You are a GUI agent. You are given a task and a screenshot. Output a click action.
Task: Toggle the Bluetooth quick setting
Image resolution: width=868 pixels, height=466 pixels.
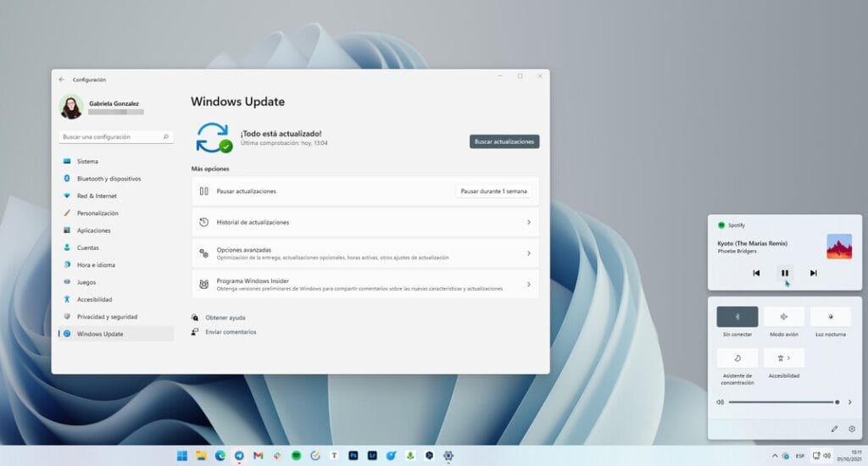(737, 317)
